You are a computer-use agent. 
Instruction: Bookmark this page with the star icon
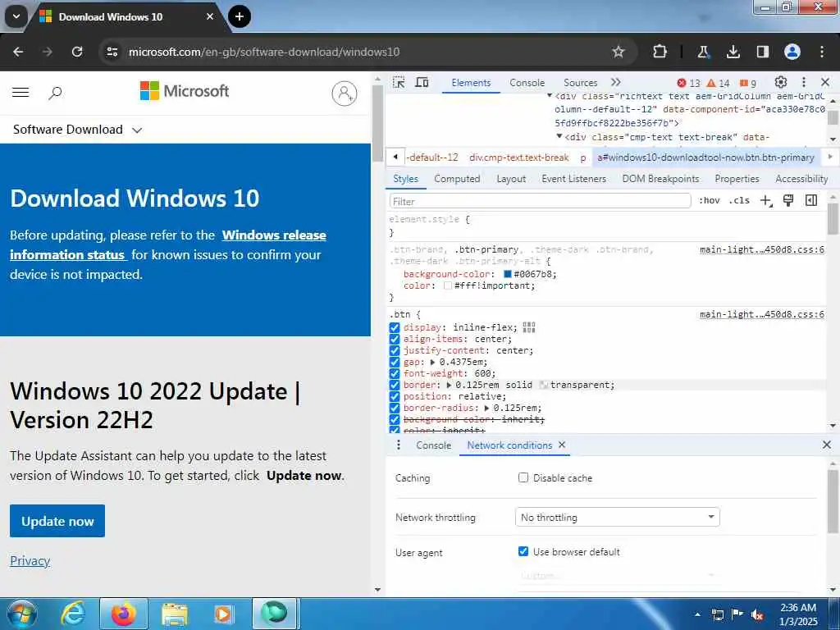619,52
